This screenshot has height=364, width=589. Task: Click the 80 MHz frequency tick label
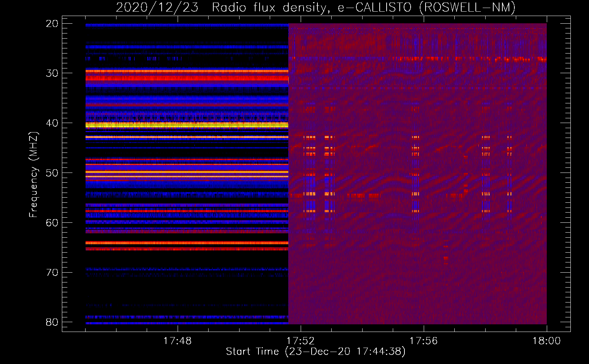pyautogui.click(x=52, y=322)
